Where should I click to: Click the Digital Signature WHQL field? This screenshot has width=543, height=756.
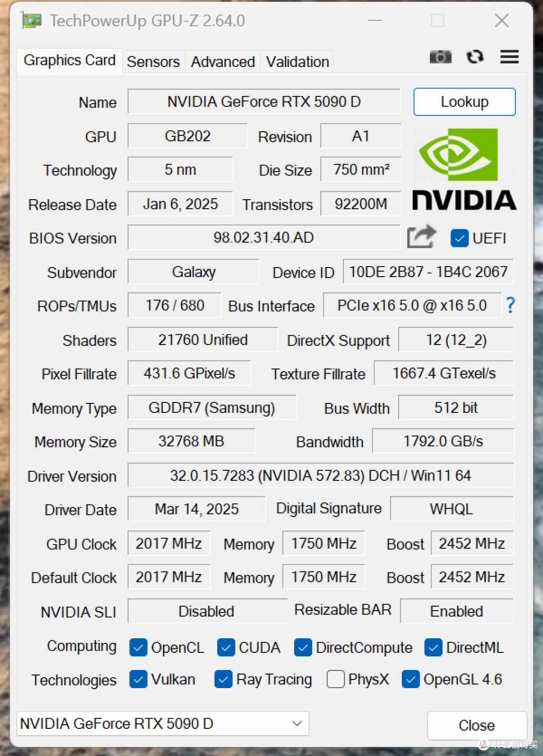pos(452,509)
